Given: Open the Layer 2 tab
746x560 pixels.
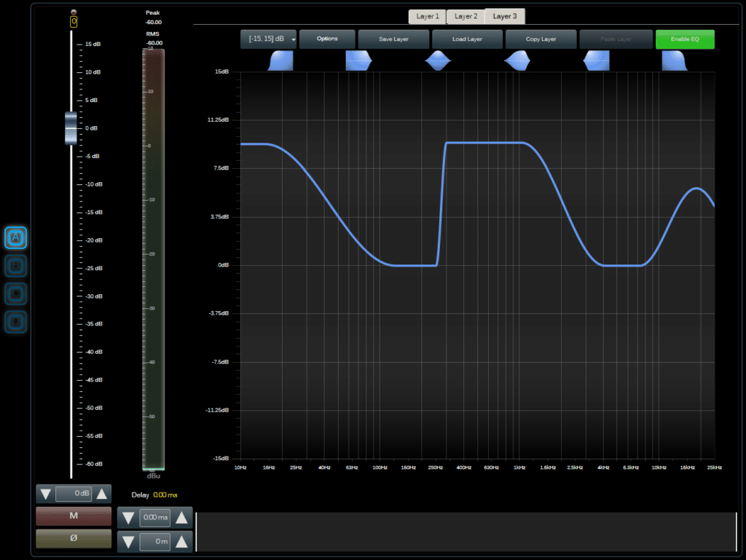Looking at the screenshot, I should 466,16.
